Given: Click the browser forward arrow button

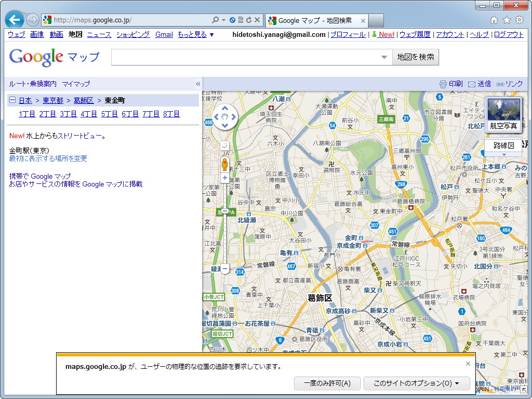Looking at the screenshot, I should pos(32,20).
